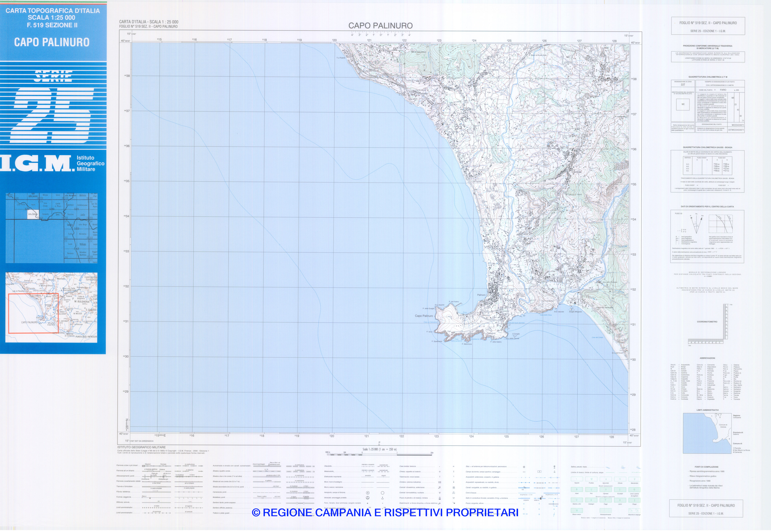Click the 33T zone designation

(x=683, y=85)
